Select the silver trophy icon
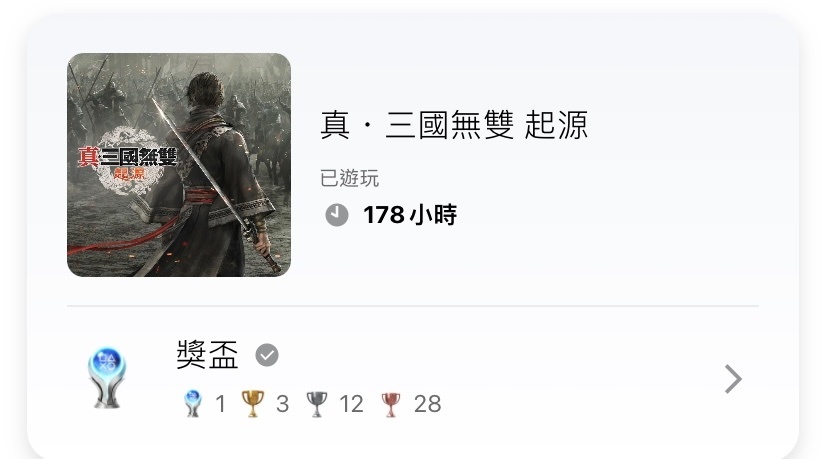The width and height of the screenshot is (827, 459). click(316, 404)
